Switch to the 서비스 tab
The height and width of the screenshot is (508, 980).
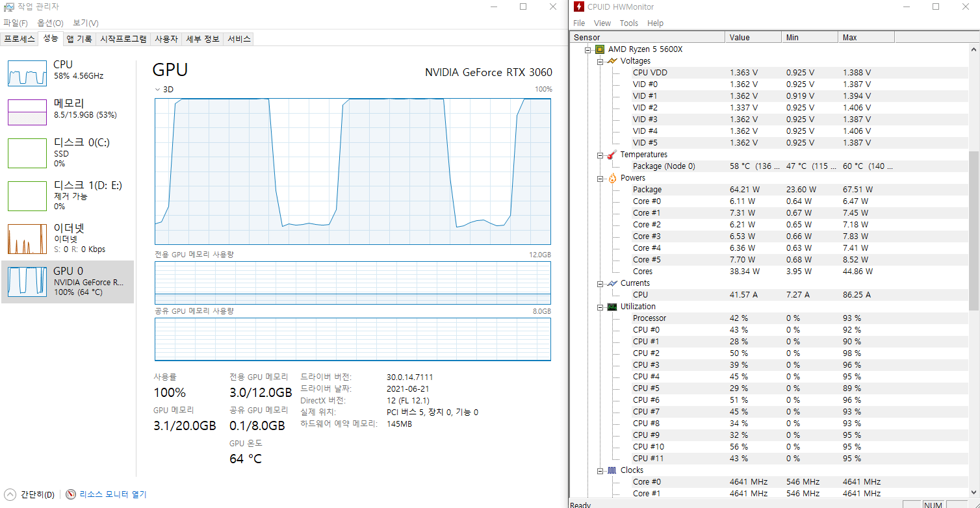pyautogui.click(x=239, y=39)
